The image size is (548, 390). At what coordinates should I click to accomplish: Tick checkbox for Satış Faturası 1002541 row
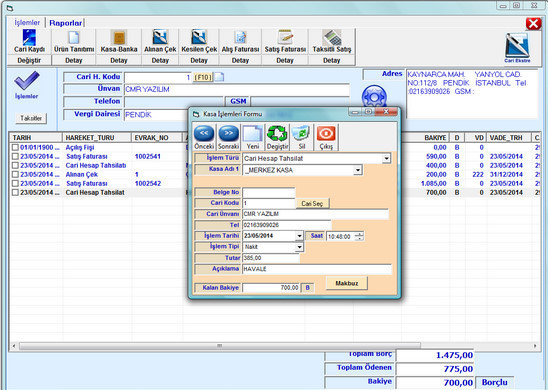pos(15,157)
